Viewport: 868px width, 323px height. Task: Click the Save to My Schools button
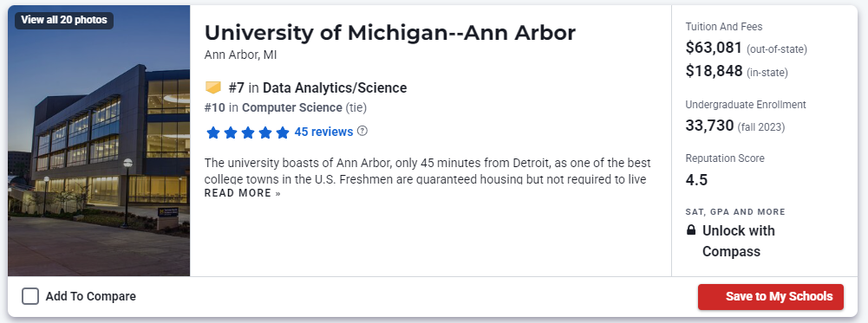[x=771, y=296]
